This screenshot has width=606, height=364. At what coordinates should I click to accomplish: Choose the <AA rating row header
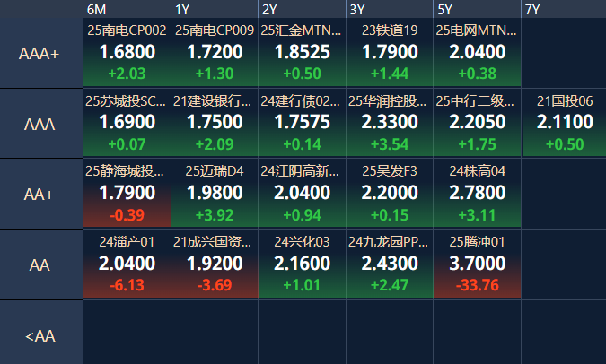coord(40,335)
